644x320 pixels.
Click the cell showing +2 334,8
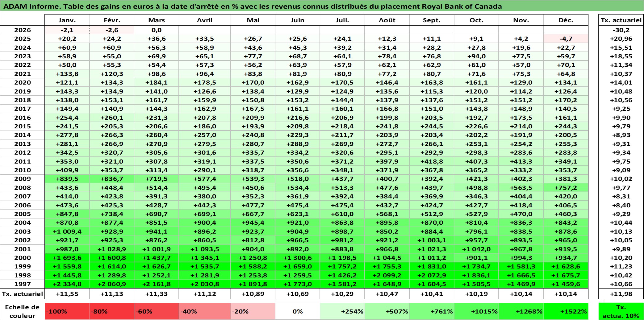coord(67,284)
